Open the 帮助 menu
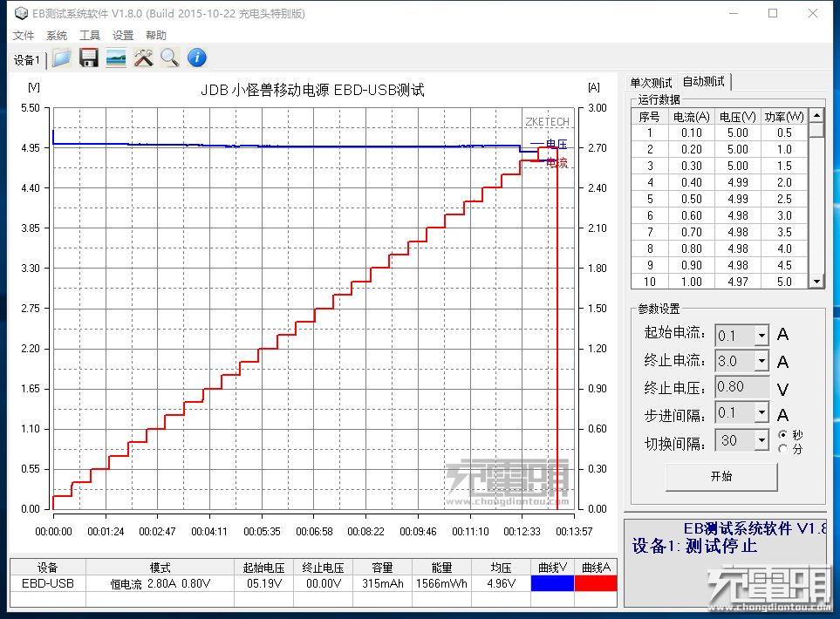Image resolution: width=840 pixels, height=619 pixels. [x=156, y=36]
